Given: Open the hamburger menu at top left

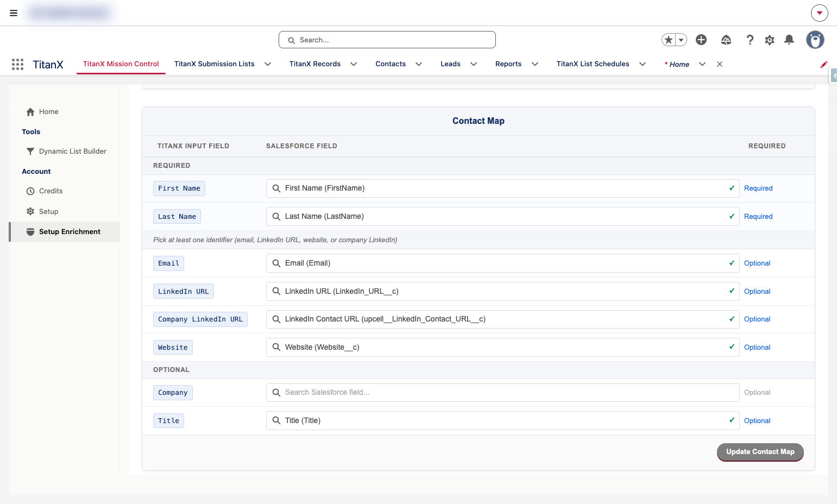Looking at the screenshot, I should [x=14, y=13].
